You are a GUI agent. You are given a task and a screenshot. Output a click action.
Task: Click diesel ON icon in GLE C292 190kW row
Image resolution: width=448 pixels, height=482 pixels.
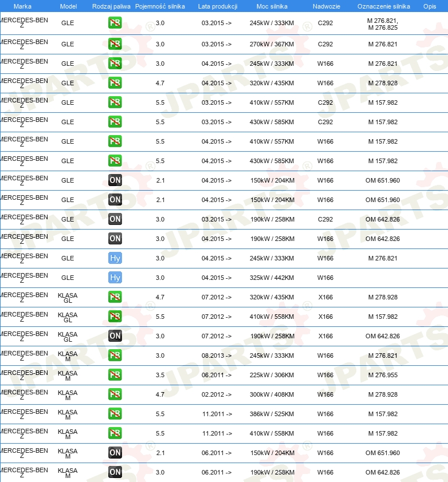click(115, 219)
